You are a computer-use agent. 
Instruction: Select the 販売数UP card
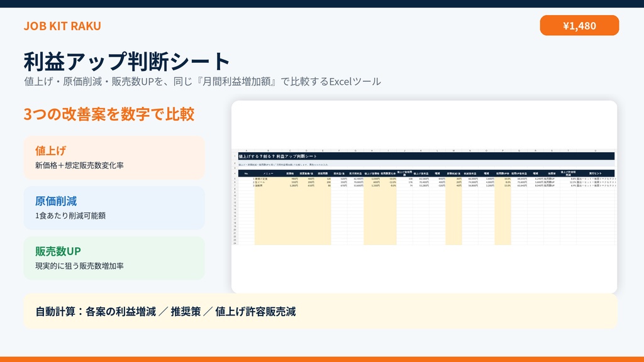(114, 258)
